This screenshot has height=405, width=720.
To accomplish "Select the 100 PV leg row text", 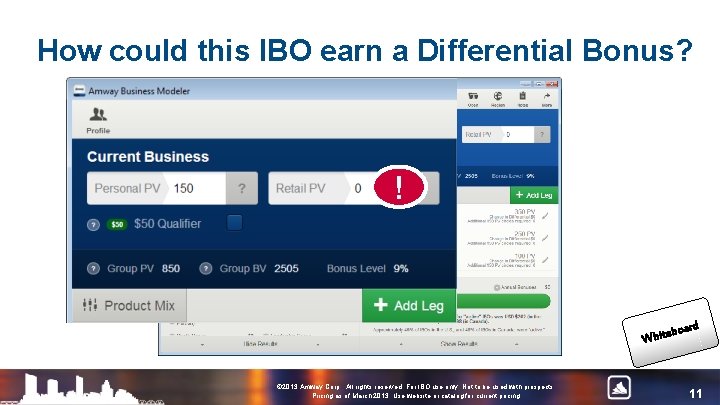I will point(501,260).
